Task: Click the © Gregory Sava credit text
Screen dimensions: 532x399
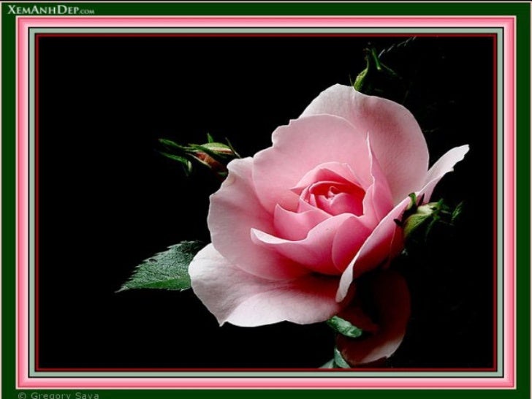Action: (x=58, y=395)
